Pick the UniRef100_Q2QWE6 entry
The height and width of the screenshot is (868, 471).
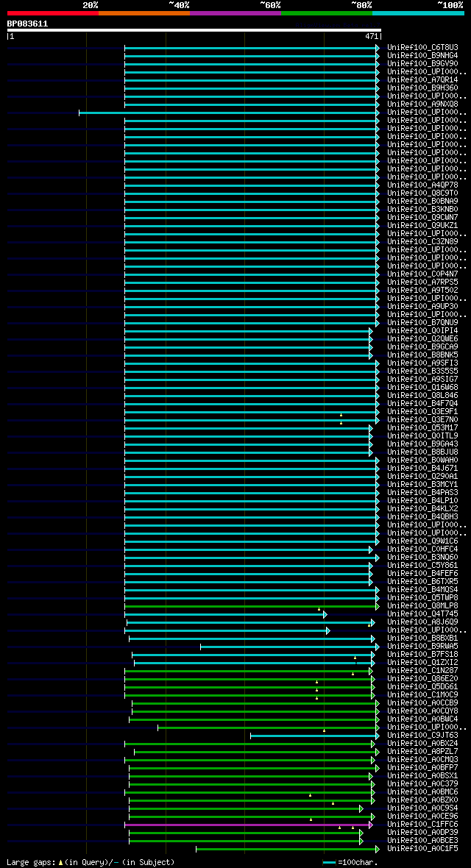[422, 339]
